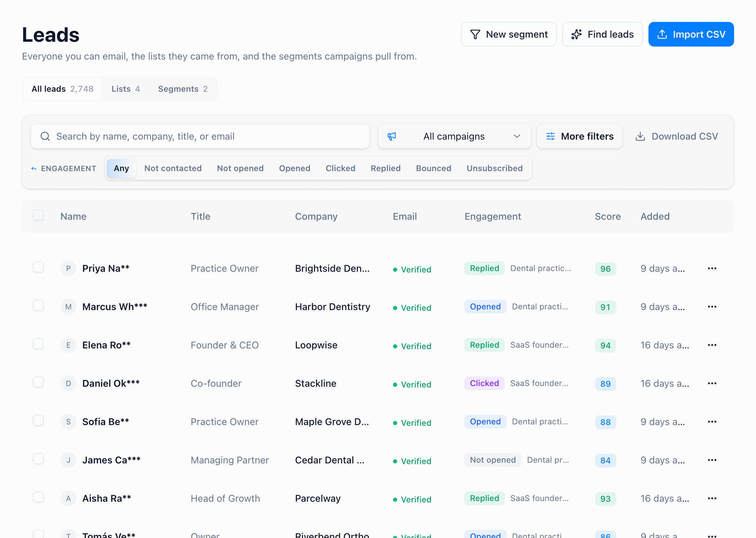Image resolution: width=756 pixels, height=538 pixels.
Task: Open the three-dot menu for Marcus Wh***
Action: (x=712, y=307)
